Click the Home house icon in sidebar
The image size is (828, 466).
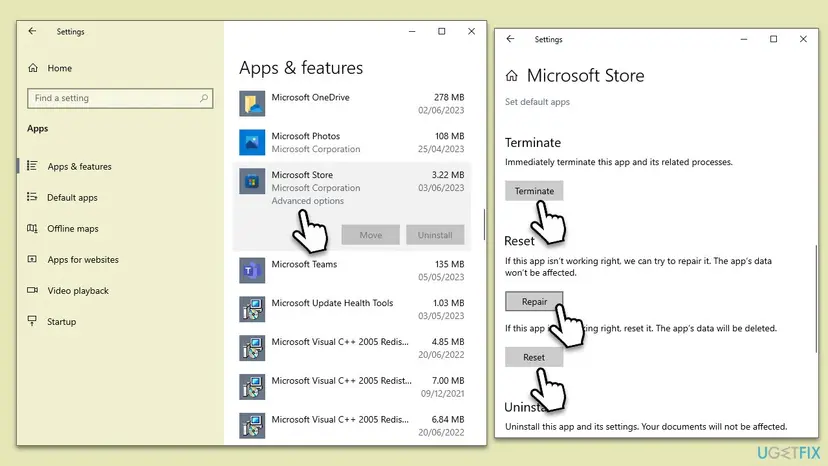click(x=33, y=68)
